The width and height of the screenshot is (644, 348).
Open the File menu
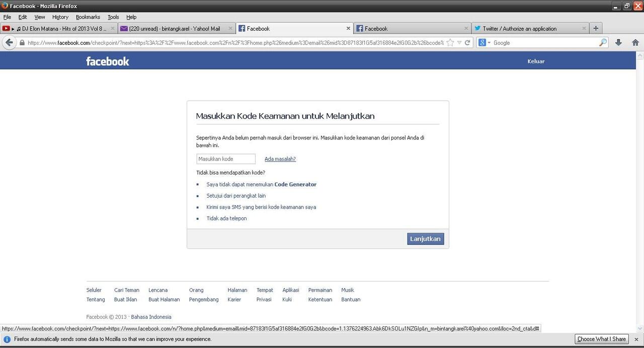(x=7, y=17)
